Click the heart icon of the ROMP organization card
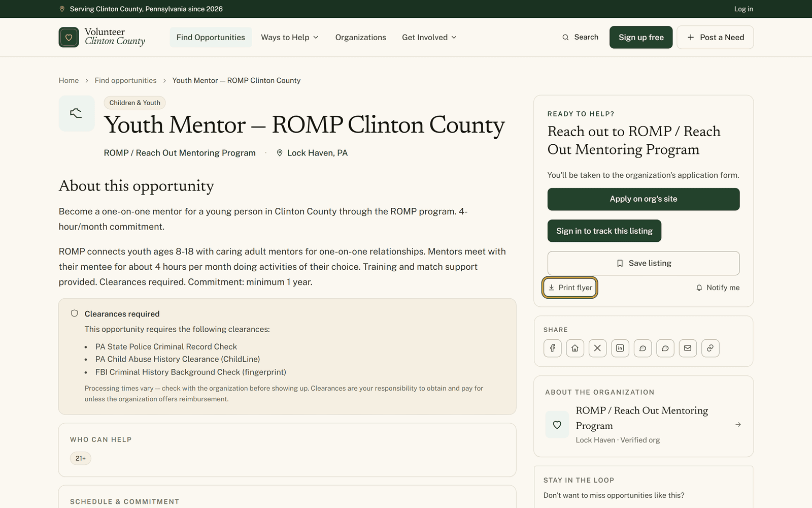812x508 pixels. point(557,425)
